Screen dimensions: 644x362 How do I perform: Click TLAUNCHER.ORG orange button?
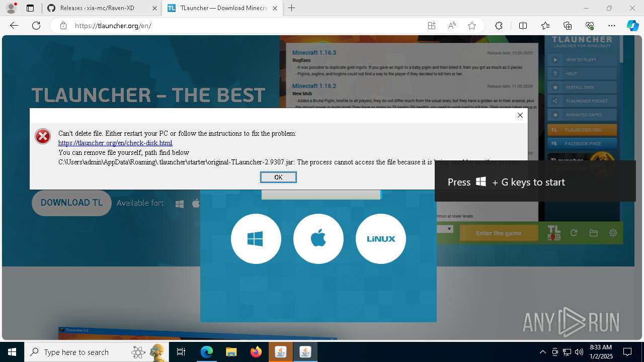582,130
